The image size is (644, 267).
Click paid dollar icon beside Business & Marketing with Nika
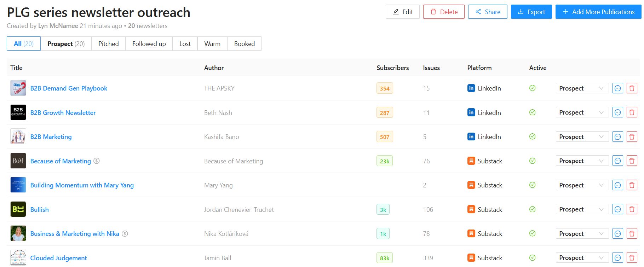[125, 233]
